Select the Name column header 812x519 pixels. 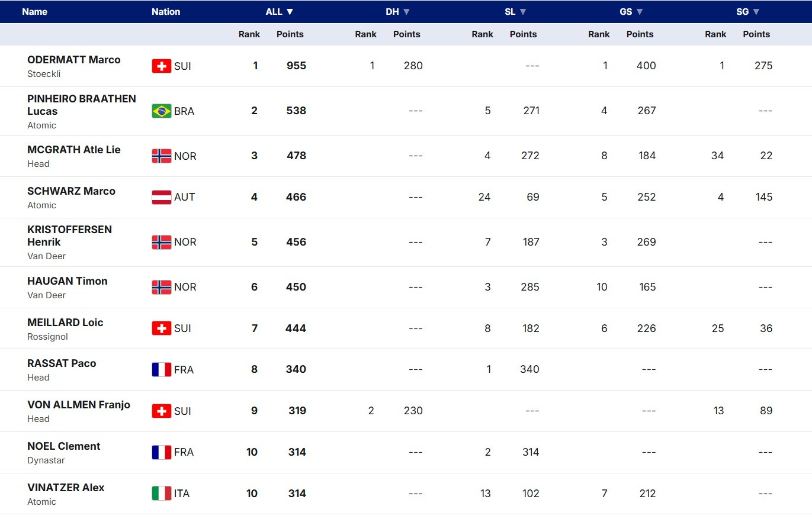34,12
